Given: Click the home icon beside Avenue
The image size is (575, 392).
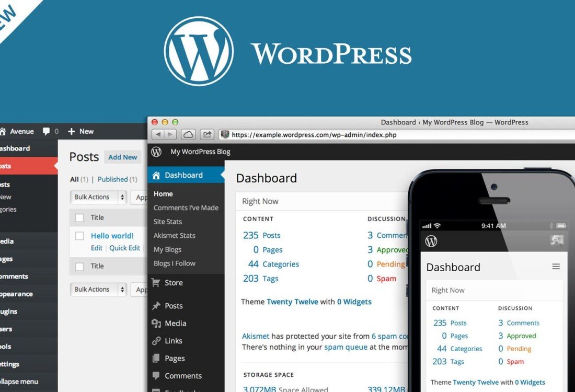Looking at the screenshot, I should [x=2, y=131].
